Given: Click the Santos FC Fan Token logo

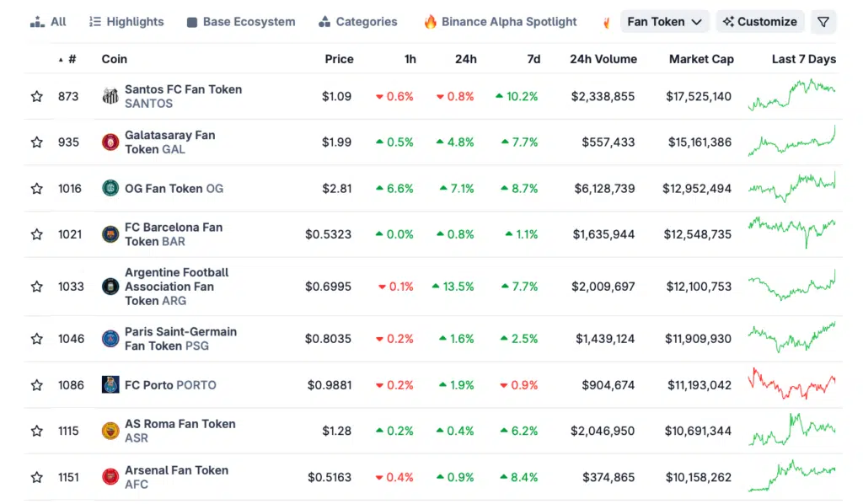Looking at the screenshot, I should click(x=110, y=96).
